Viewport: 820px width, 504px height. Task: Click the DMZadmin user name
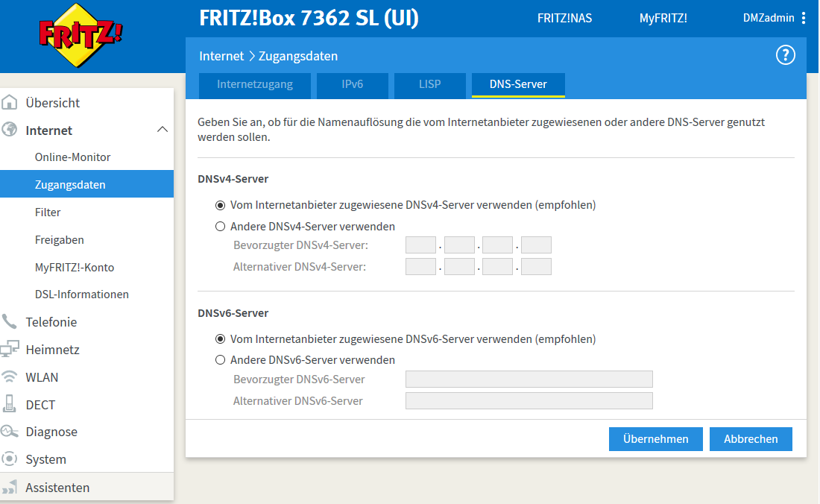769,18
